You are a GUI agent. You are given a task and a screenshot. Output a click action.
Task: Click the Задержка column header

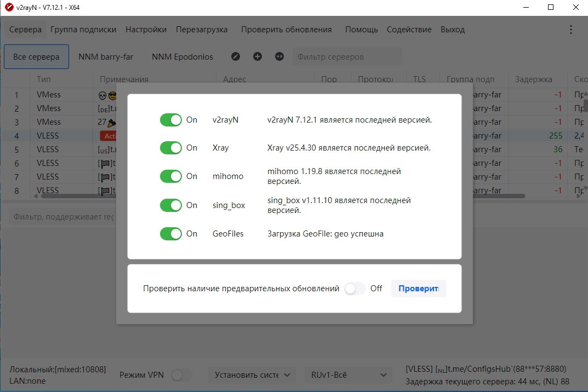pos(533,79)
